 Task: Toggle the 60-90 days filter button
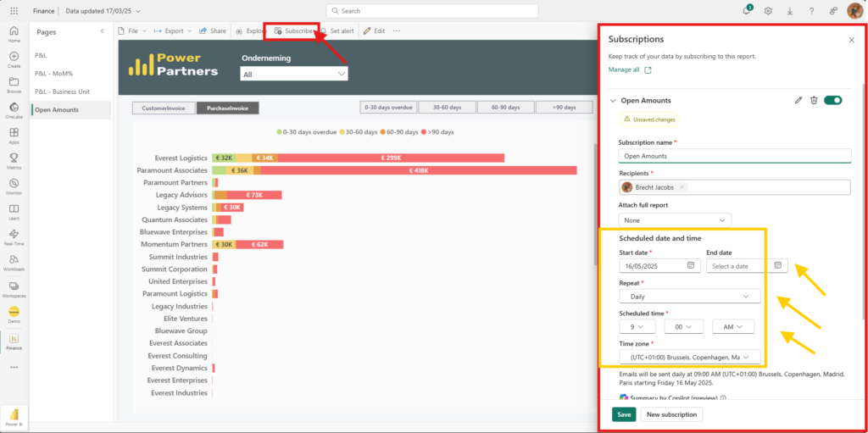(506, 108)
